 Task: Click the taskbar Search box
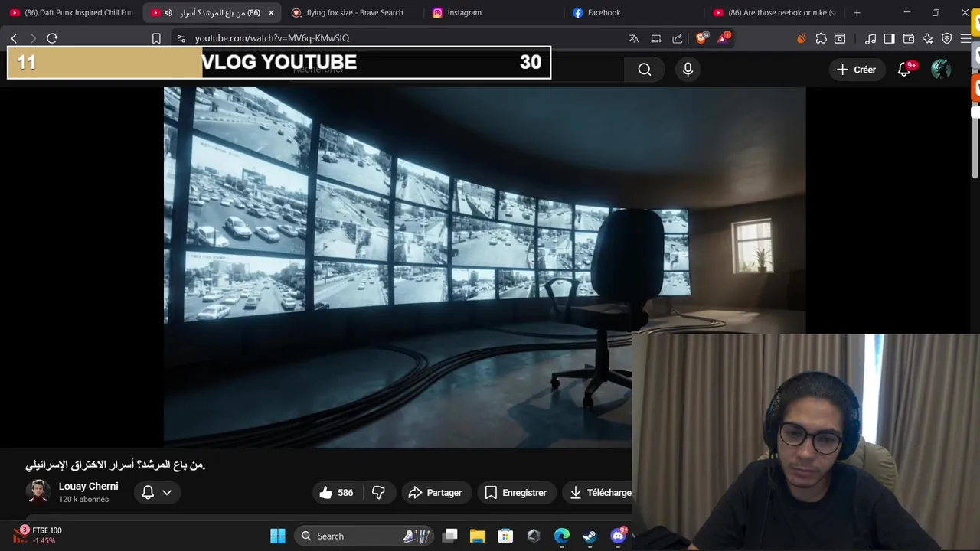[364, 536]
